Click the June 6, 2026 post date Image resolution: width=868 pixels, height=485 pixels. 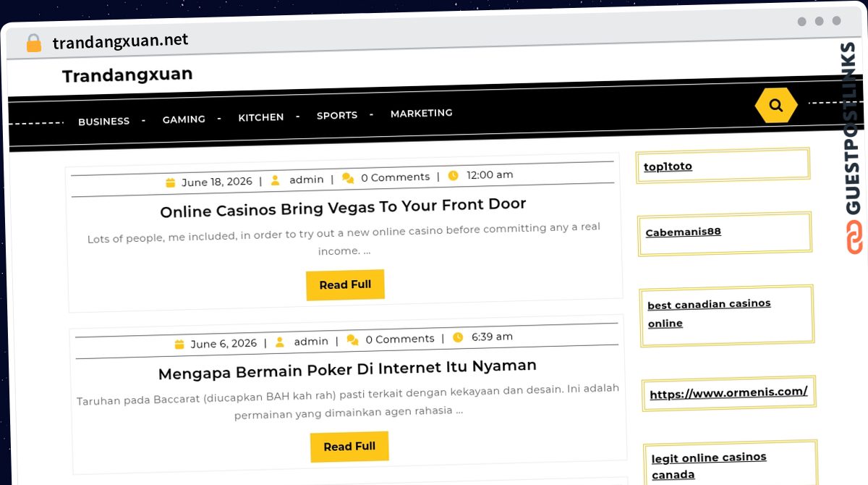point(224,344)
